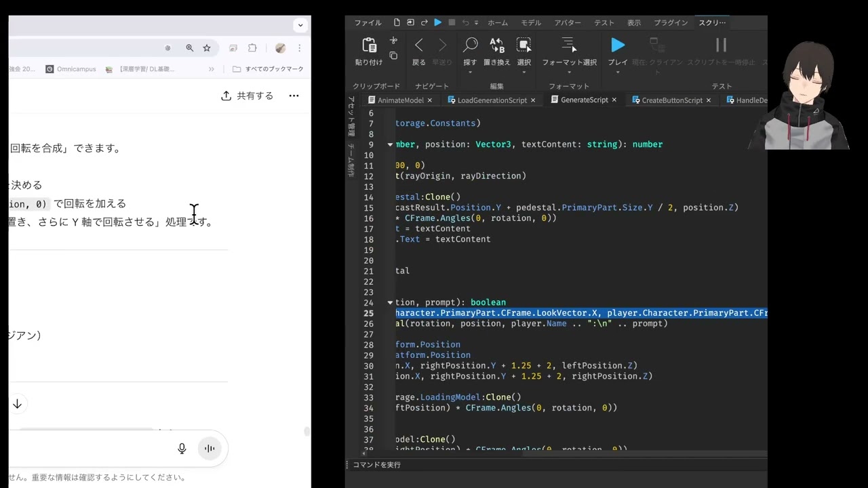Screen dimensions: 868x488
Task: Open the Replace (置き換え) tool
Action: (497, 45)
